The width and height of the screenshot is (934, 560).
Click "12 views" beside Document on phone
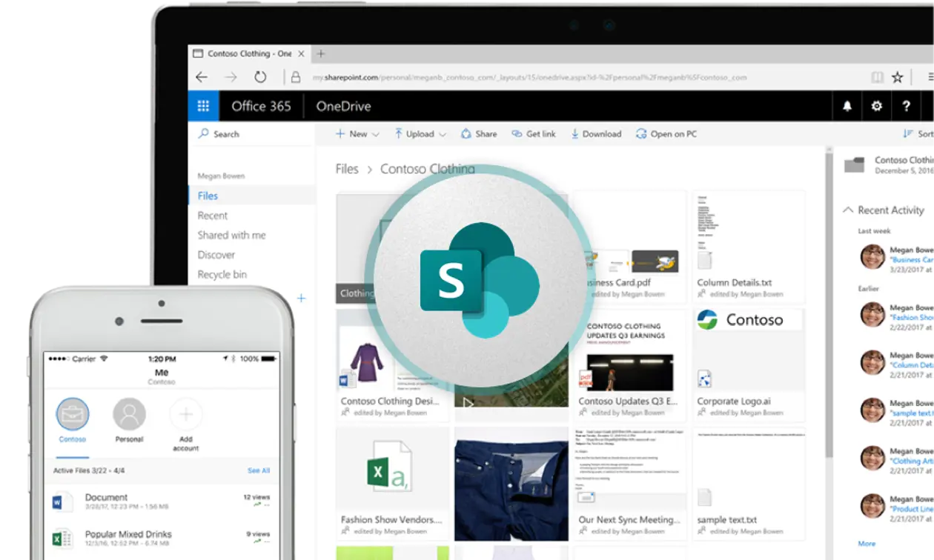[x=256, y=498]
